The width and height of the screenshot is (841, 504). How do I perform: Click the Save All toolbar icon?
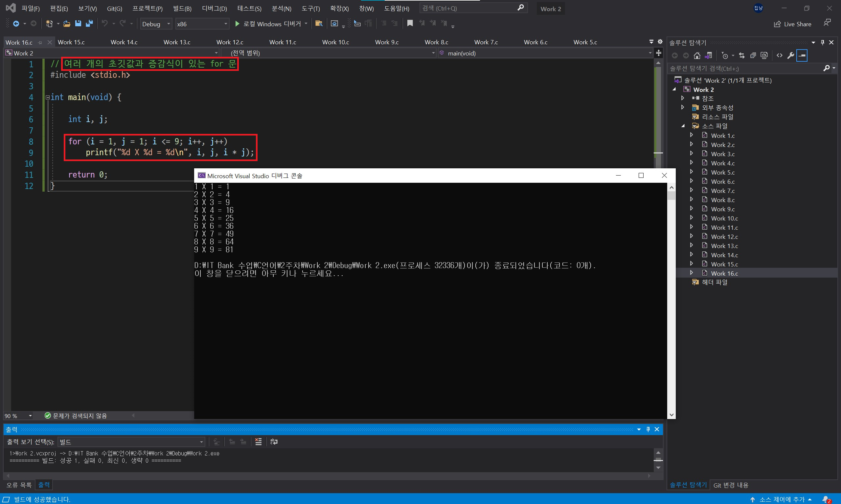click(89, 23)
